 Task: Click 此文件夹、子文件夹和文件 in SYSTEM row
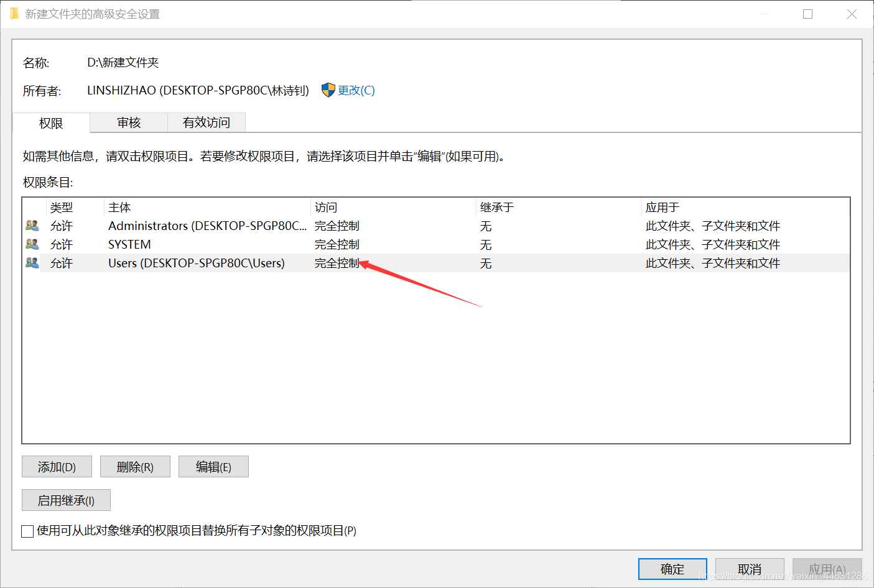pyautogui.click(x=713, y=244)
